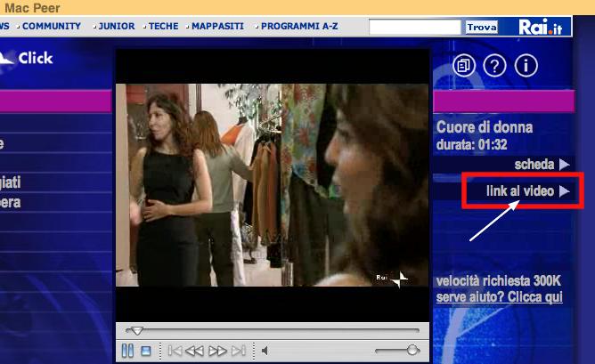Click the video seek bar position marker
This screenshot has height=364, width=595.
tap(136, 331)
